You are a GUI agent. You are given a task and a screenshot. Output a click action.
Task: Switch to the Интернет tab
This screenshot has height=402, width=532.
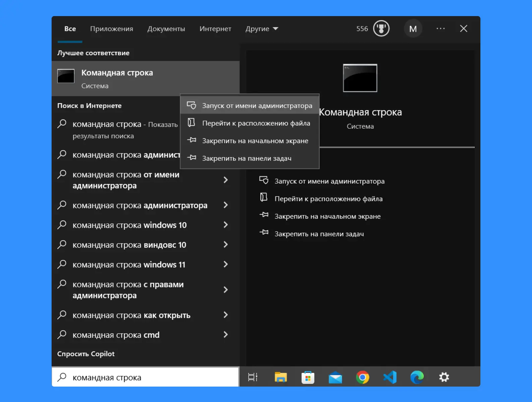coord(215,29)
